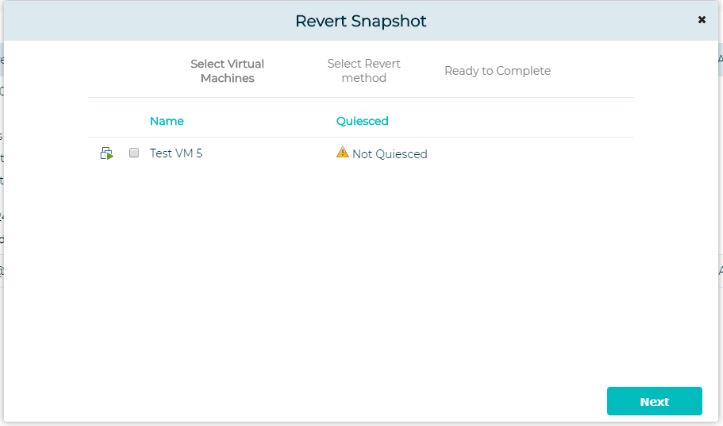Image resolution: width=723 pixels, height=426 pixels.
Task: Click the divider line under the wizard steps
Action: point(360,97)
